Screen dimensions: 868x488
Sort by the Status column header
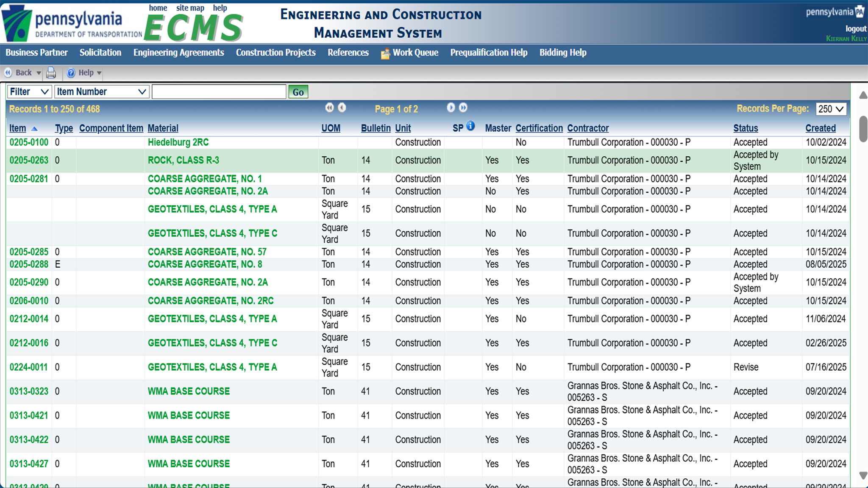pyautogui.click(x=746, y=128)
